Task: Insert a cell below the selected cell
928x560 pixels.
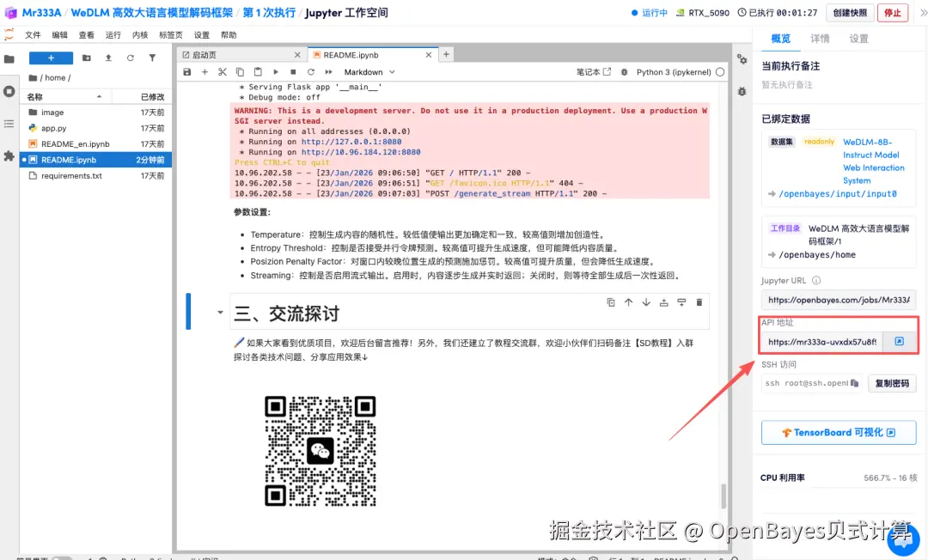Action: coord(681,302)
